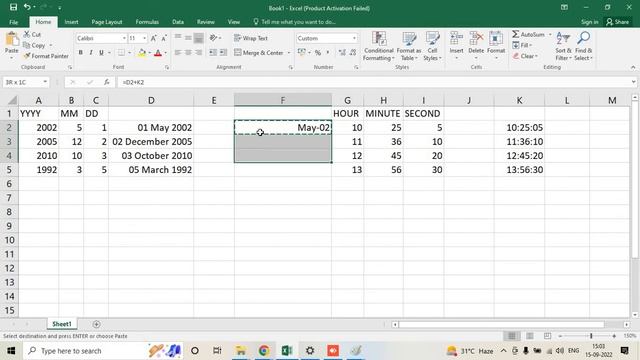Toggle Bottom Align vertical alignment
The height and width of the screenshot is (360, 640).
(x=198, y=38)
